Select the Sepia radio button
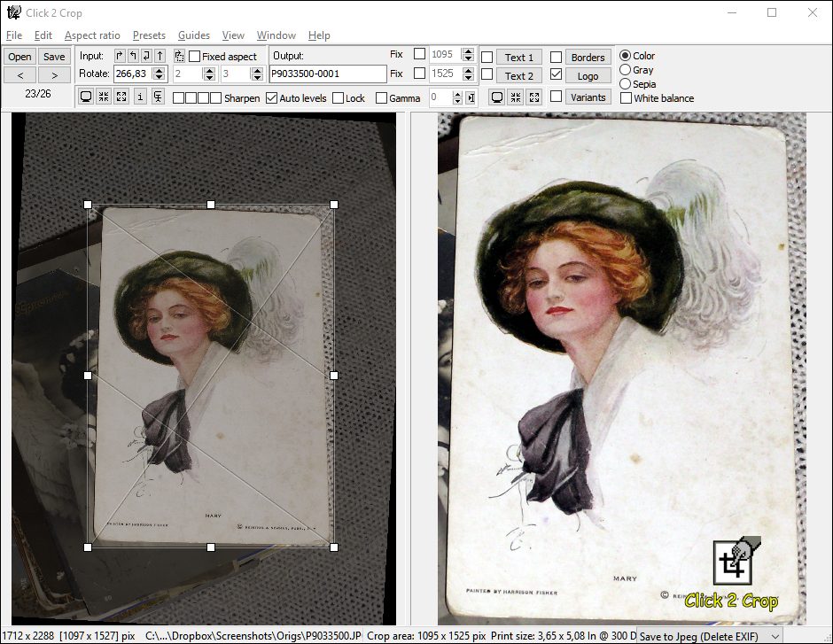The image size is (833, 644). point(626,84)
